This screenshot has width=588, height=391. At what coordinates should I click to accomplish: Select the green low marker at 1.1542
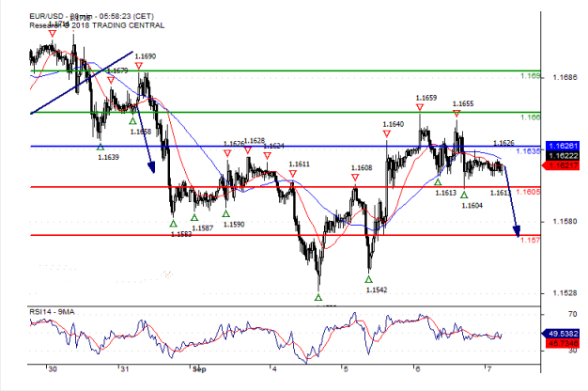tap(369, 280)
